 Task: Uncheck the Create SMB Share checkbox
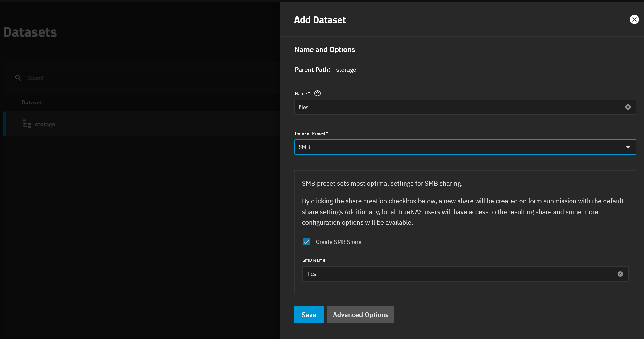point(306,242)
